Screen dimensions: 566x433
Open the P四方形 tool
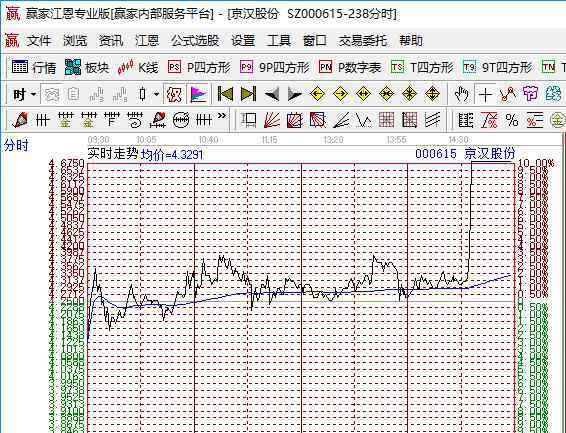coord(199,67)
